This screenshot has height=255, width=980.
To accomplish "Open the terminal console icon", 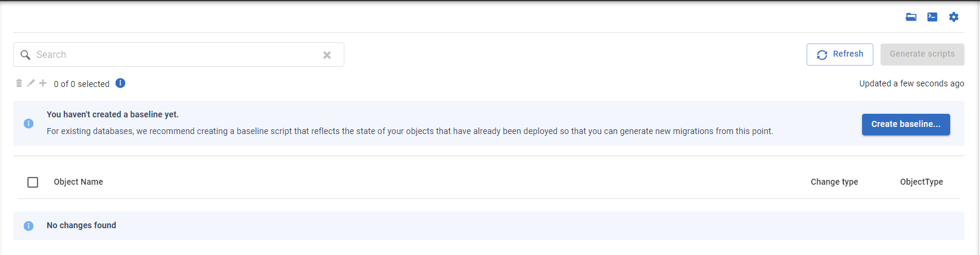I will tap(932, 17).
